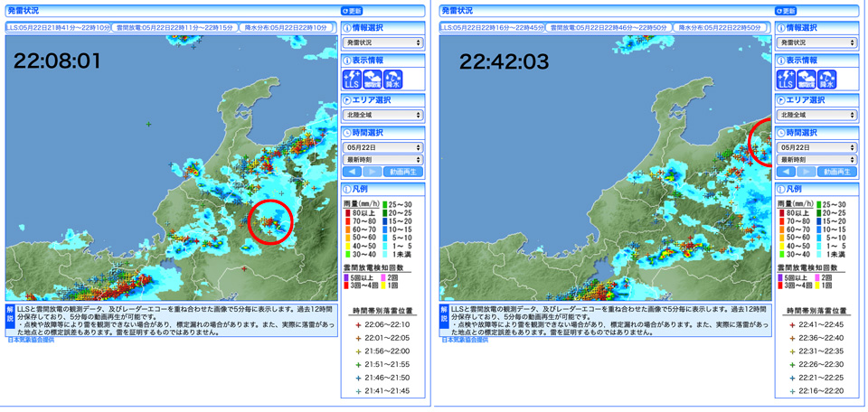Step to previous time frame in left panel
The height and width of the screenshot is (412, 868).
353,172
